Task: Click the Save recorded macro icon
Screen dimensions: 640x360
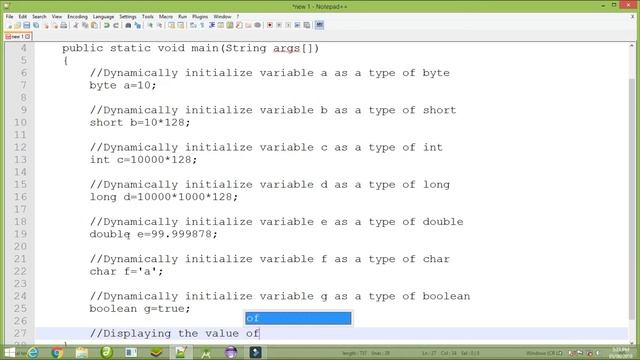Action: tap(307, 25)
